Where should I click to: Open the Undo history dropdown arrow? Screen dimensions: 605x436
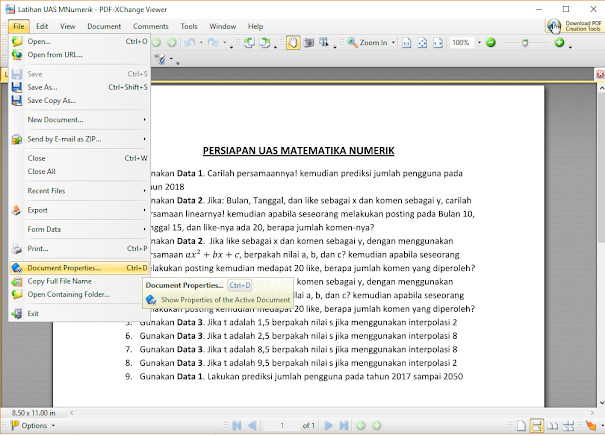[201, 42]
